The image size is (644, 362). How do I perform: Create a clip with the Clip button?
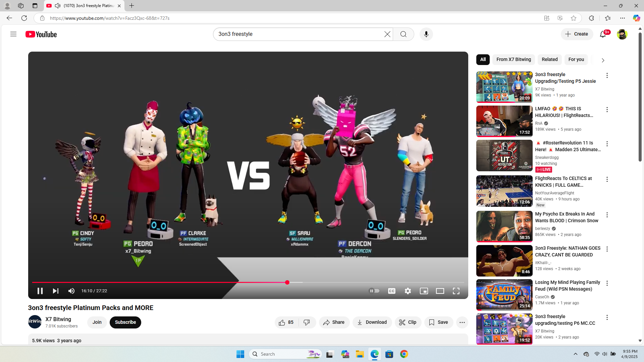[x=408, y=322]
